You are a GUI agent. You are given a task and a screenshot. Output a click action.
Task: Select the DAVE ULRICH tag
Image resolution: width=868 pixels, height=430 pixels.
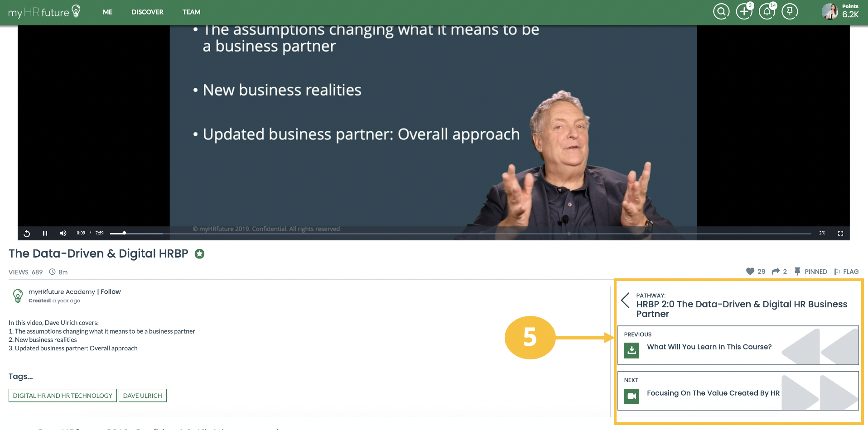pyautogui.click(x=142, y=396)
